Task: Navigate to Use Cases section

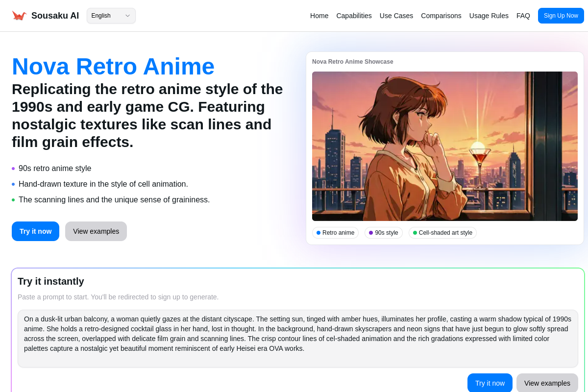Action: point(396,16)
